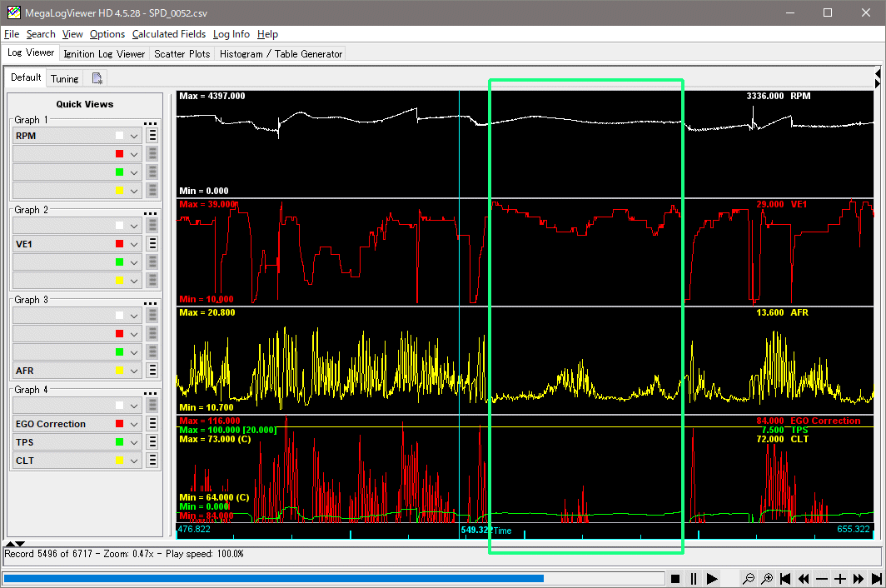Expand the RPM field dropdown
Viewport: 886px width, 588px height.
click(x=133, y=136)
